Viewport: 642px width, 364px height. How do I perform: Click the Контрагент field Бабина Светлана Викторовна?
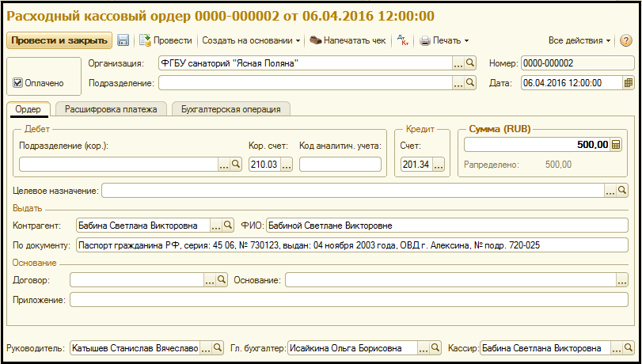click(143, 226)
